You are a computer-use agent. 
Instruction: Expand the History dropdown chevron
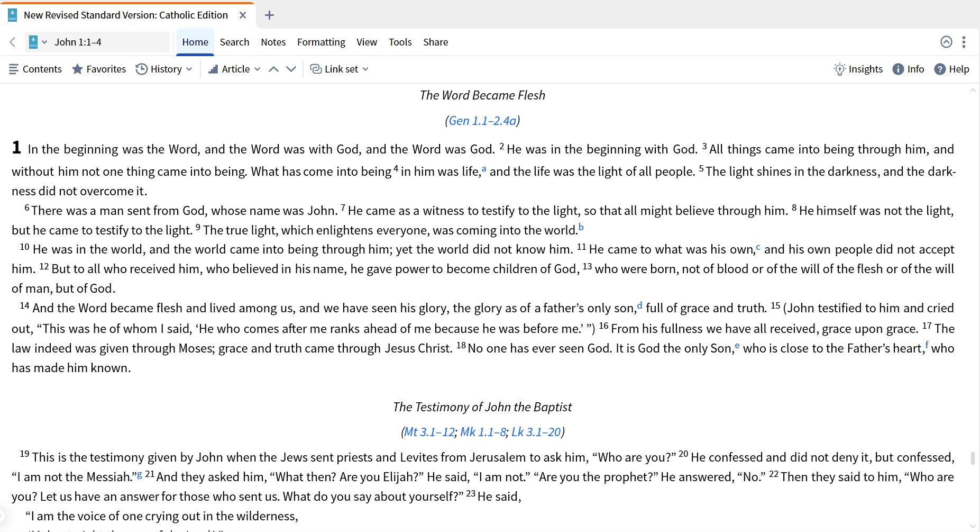[189, 69]
